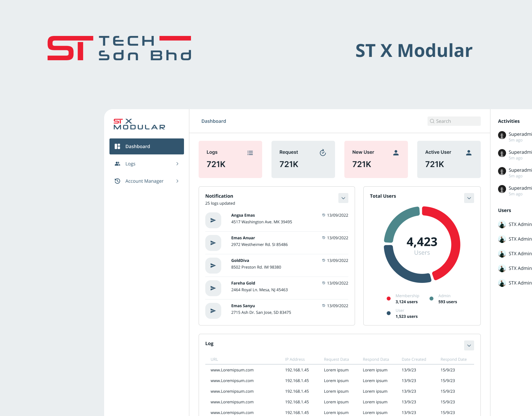The height and width of the screenshot is (416, 532).
Task: Open the Active User 721K stat card
Action: 449,159
